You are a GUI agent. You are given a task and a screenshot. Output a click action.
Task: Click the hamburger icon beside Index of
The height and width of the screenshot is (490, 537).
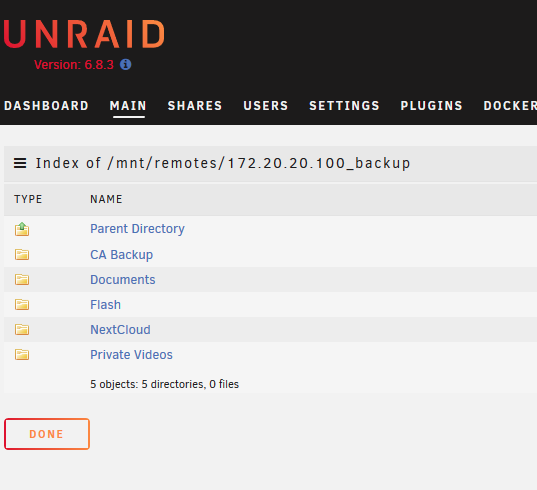pos(20,163)
